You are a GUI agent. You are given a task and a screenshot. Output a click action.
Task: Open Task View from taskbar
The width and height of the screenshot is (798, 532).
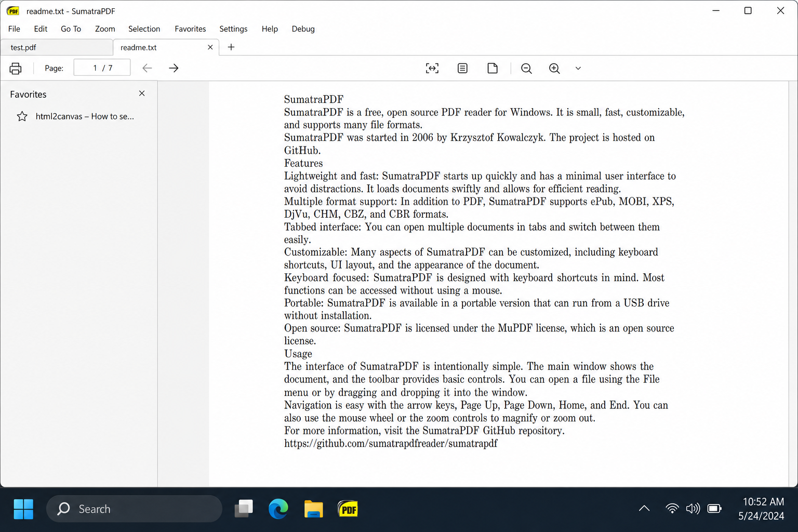pos(244,509)
